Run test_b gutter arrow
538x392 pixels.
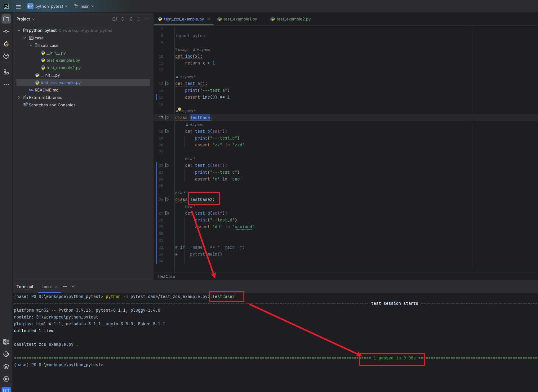pyautogui.click(x=167, y=131)
